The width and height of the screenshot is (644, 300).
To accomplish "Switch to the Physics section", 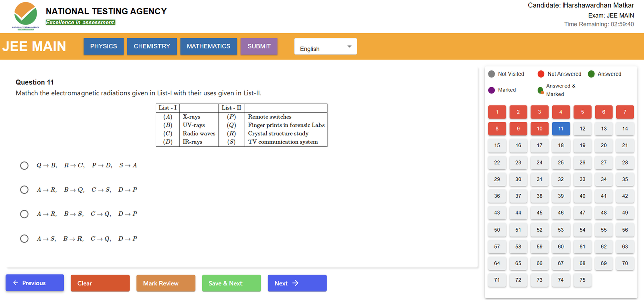I will click(x=104, y=46).
